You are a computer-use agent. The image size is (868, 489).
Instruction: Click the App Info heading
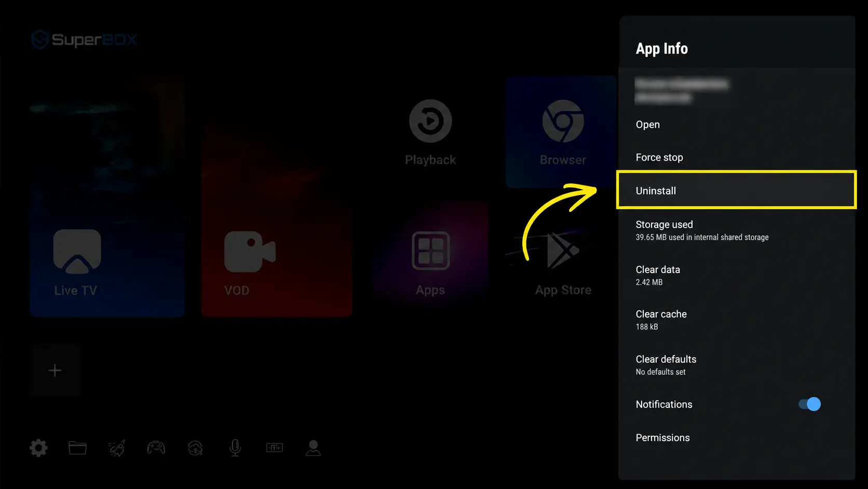click(x=662, y=48)
